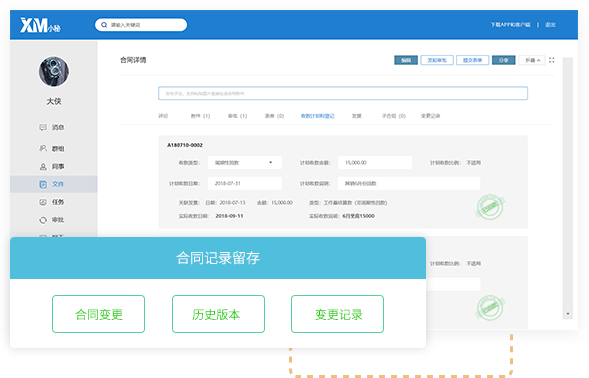
Task: Click the XM logo in the header
Action: [40, 26]
